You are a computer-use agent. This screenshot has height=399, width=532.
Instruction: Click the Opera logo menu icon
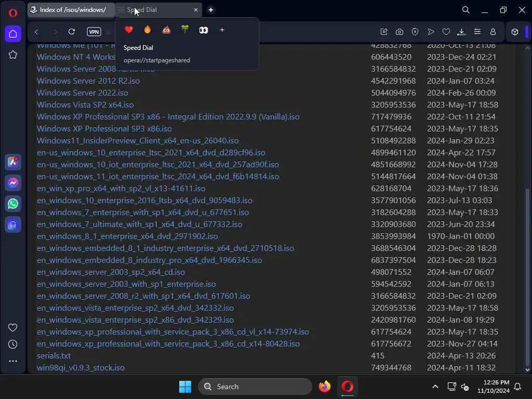click(13, 13)
